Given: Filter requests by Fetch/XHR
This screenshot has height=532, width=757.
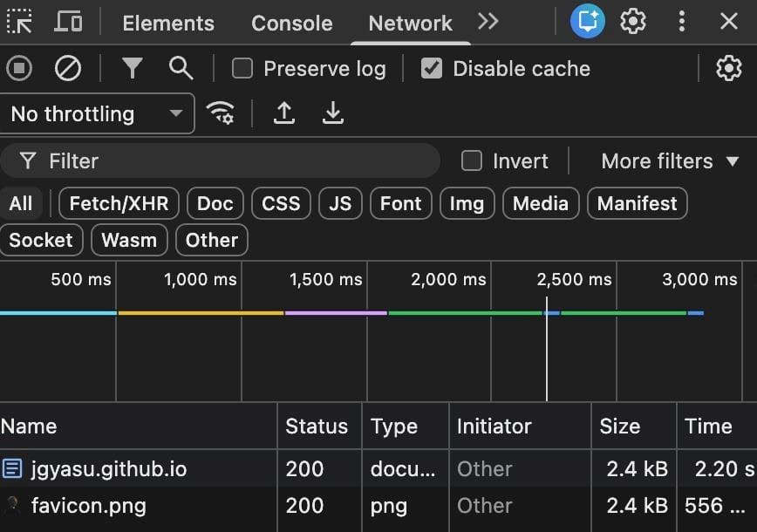Looking at the screenshot, I should click(119, 203).
